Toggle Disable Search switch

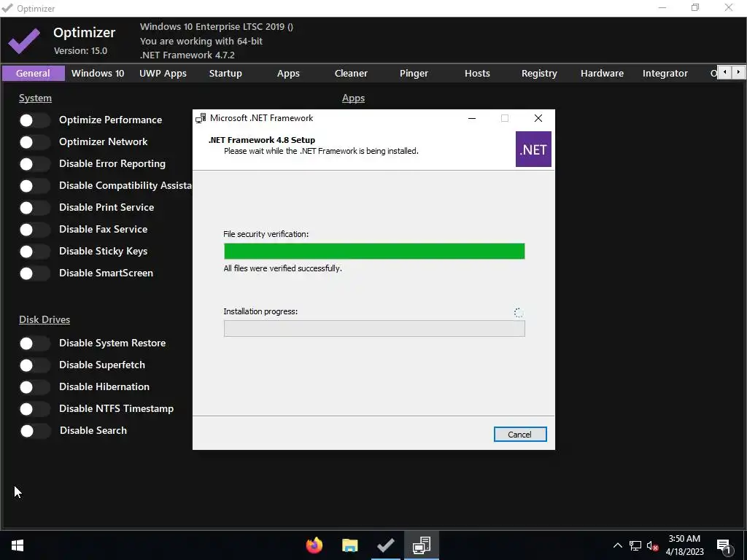click(34, 431)
